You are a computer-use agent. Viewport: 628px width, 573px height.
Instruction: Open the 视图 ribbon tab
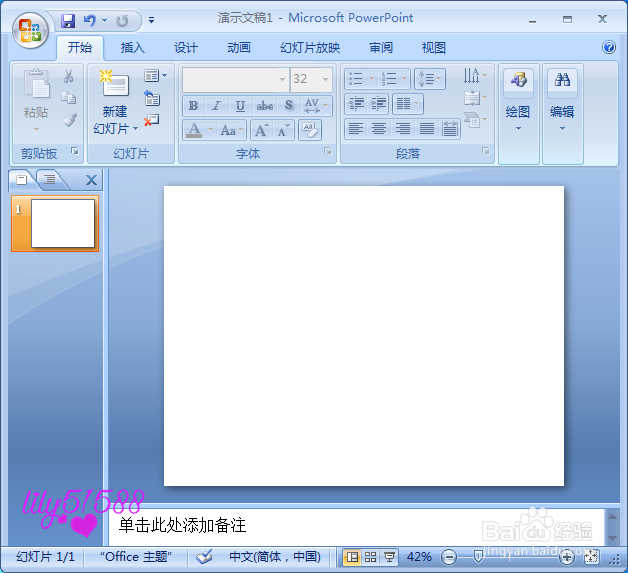pos(434,48)
